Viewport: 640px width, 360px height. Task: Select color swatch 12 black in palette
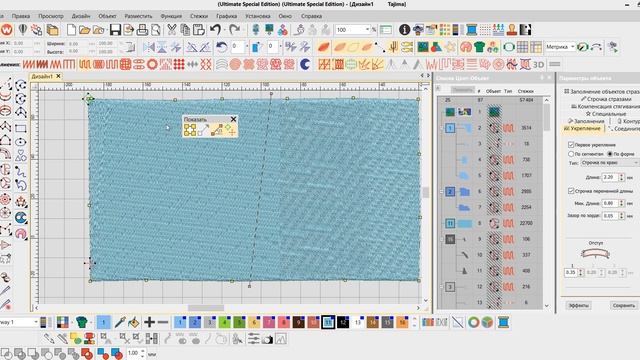(343, 322)
